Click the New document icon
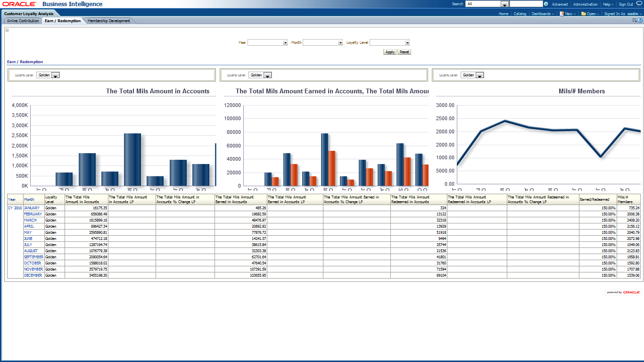The height and width of the screenshot is (362, 644). point(562,14)
